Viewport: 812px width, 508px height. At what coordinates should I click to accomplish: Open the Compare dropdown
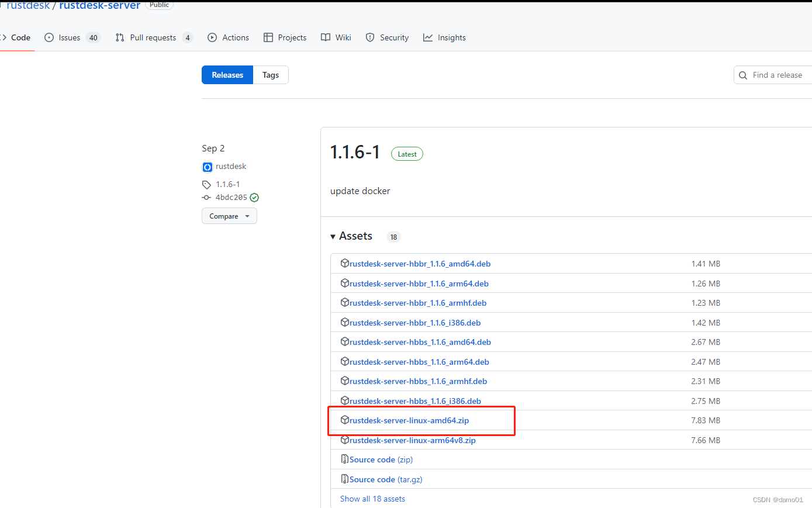[229, 216]
